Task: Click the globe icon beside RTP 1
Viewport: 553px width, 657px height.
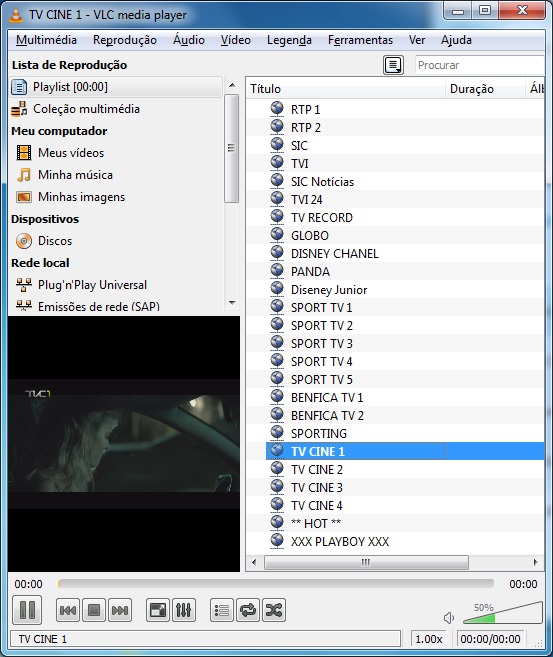Action: [x=277, y=109]
